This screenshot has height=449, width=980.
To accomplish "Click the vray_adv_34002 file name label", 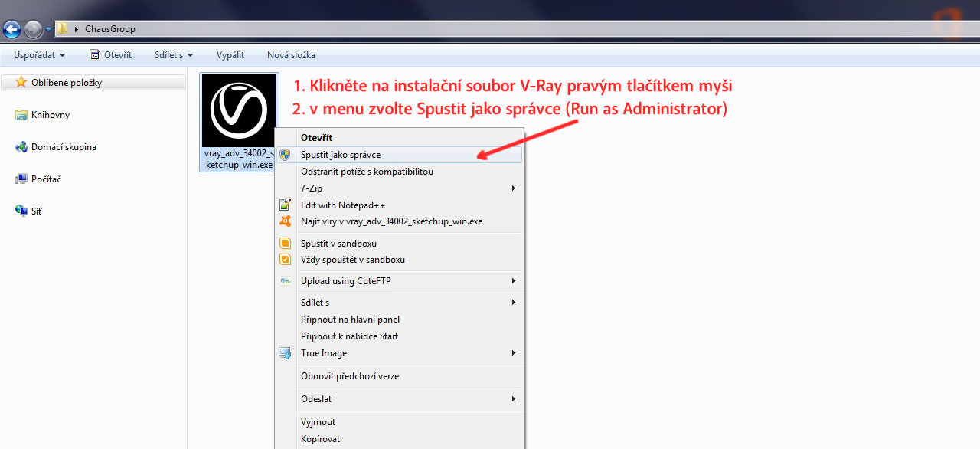I will click(238, 159).
